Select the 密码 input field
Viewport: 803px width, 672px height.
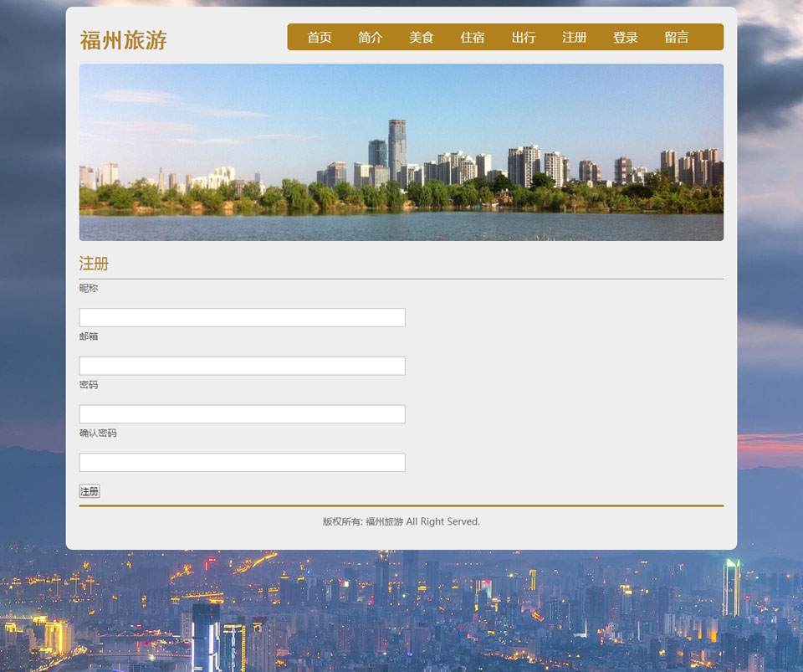click(x=243, y=414)
